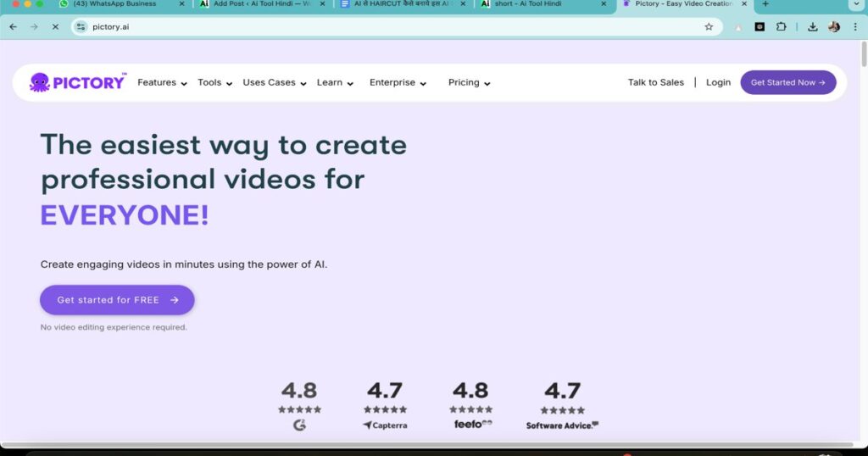This screenshot has height=456, width=868.
Task: Expand the Tools menu
Action: click(x=214, y=82)
